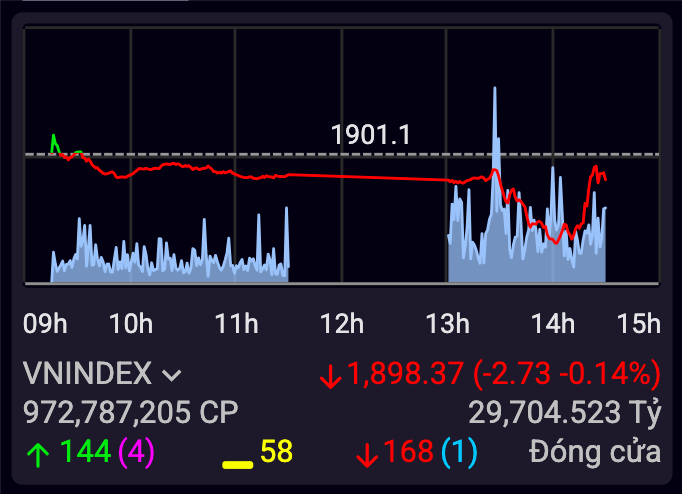Click the 15h time axis label
Image resolution: width=682 pixels, height=494 pixels.
639,324
